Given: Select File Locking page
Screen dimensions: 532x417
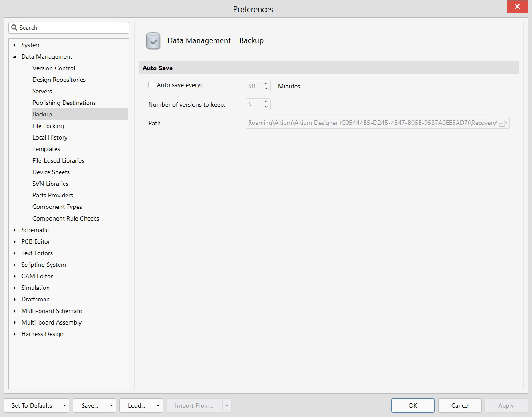Looking at the screenshot, I should point(48,126).
